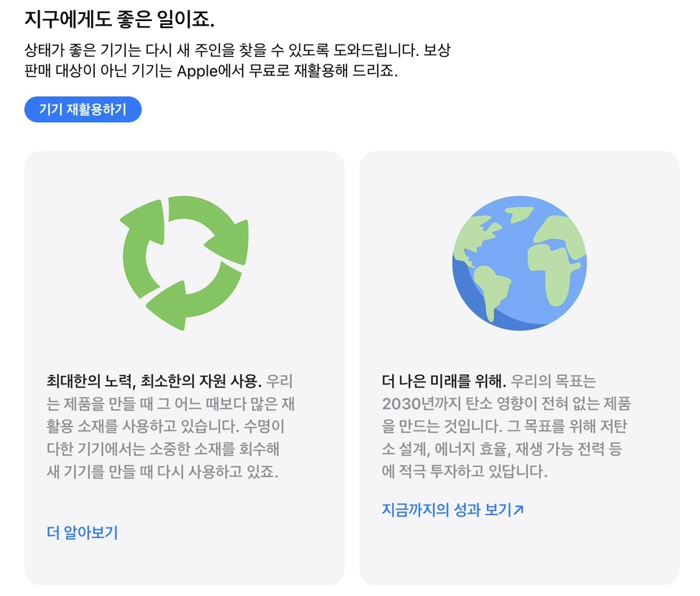Click the heading 지구에게도 좋은 일이죠.
The height and width of the screenshot is (596, 700).
[x=119, y=19]
